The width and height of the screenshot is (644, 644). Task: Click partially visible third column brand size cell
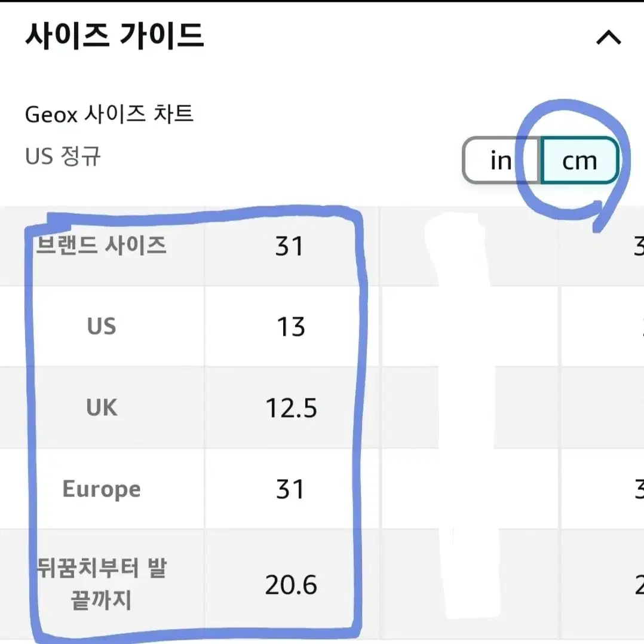[602, 246]
